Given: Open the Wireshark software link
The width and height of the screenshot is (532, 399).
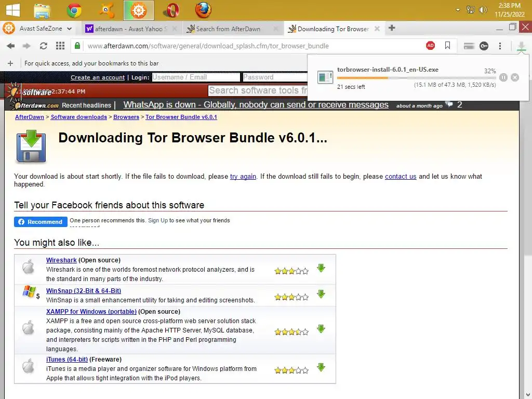Looking at the screenshot, I should point(61,260).
